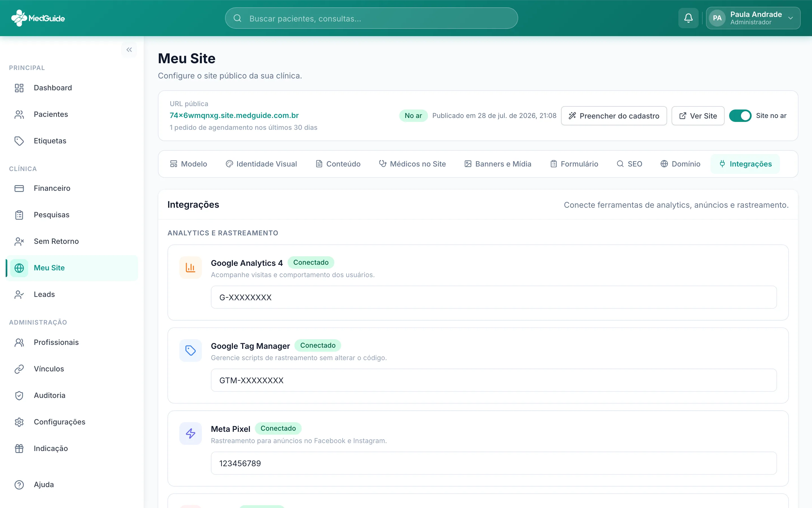This screenshot has height=508, width=812.
Task: Open Ajuda help page
Action: 72,485
